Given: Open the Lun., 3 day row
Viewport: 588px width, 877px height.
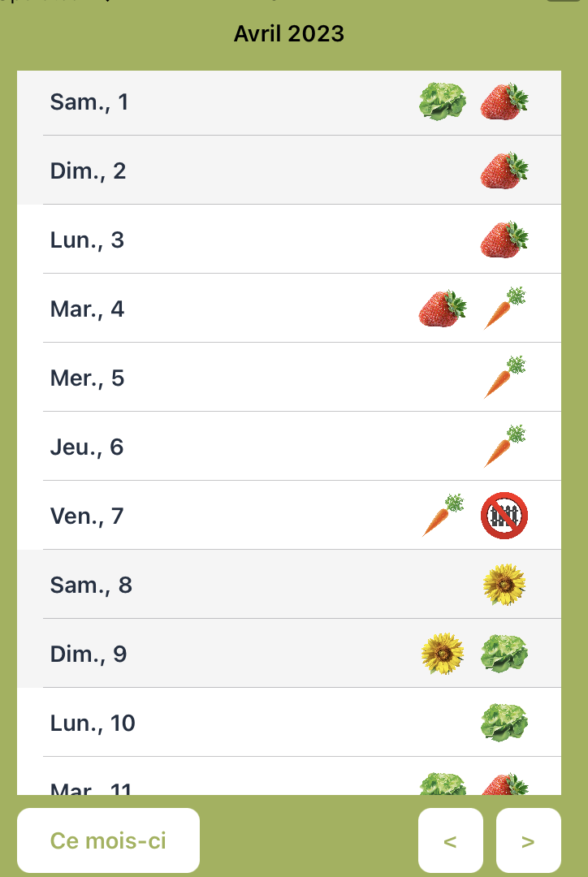Looking at the screenshot, I should pos(289,240).
